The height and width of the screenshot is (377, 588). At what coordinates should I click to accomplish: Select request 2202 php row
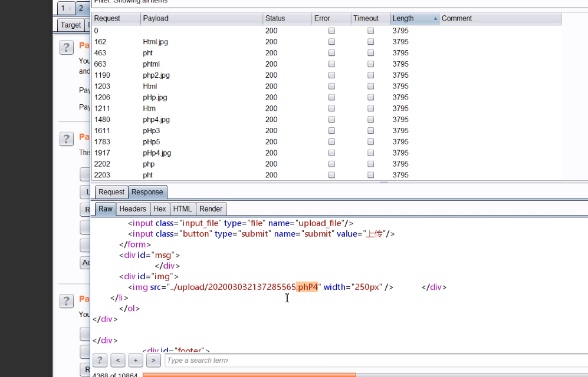(x=326, y=164)
